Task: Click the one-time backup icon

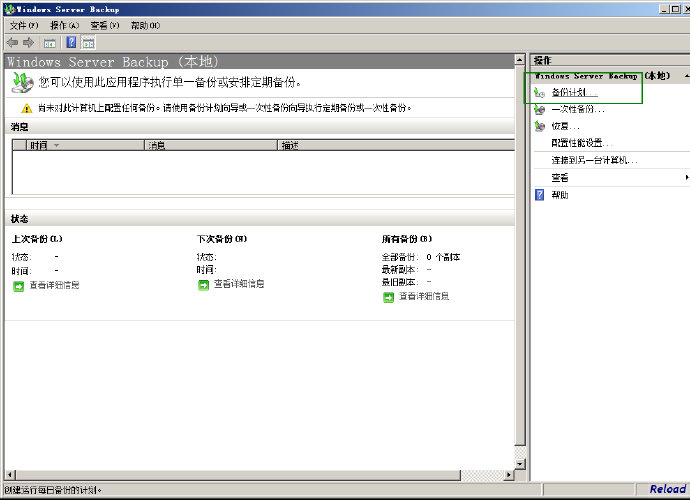Action: point(540,109)
